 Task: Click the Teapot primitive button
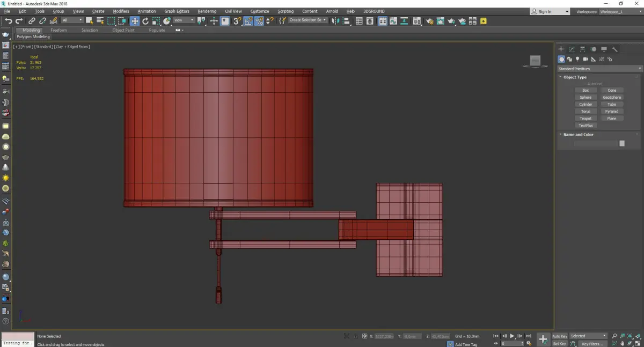point(586,119)
